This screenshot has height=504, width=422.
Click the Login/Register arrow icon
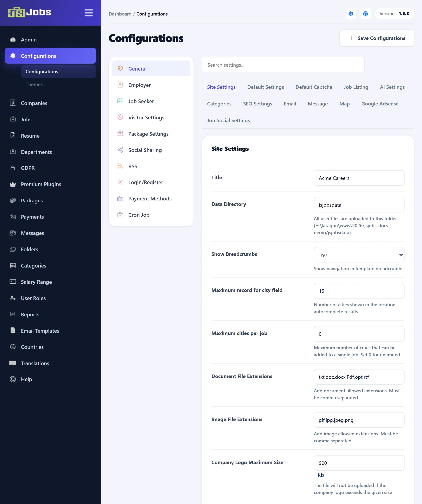[120, 182]
